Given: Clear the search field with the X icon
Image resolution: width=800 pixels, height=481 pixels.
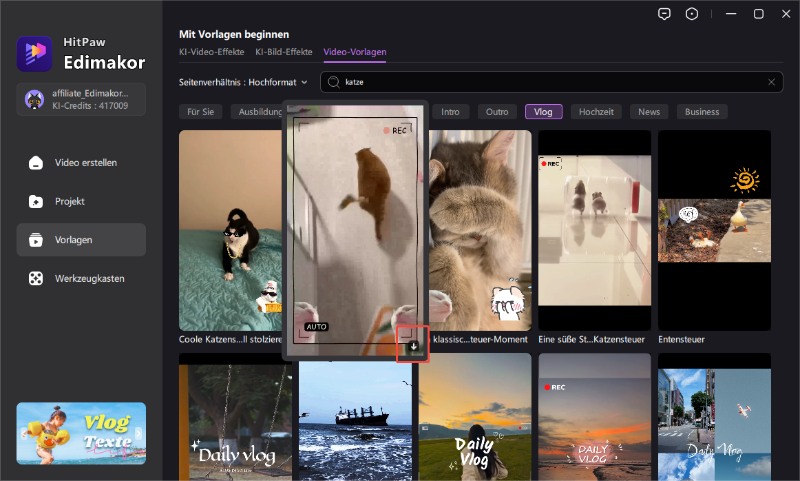Looking at the screenshot, I should pyautogui.click(x=771, y=82).
